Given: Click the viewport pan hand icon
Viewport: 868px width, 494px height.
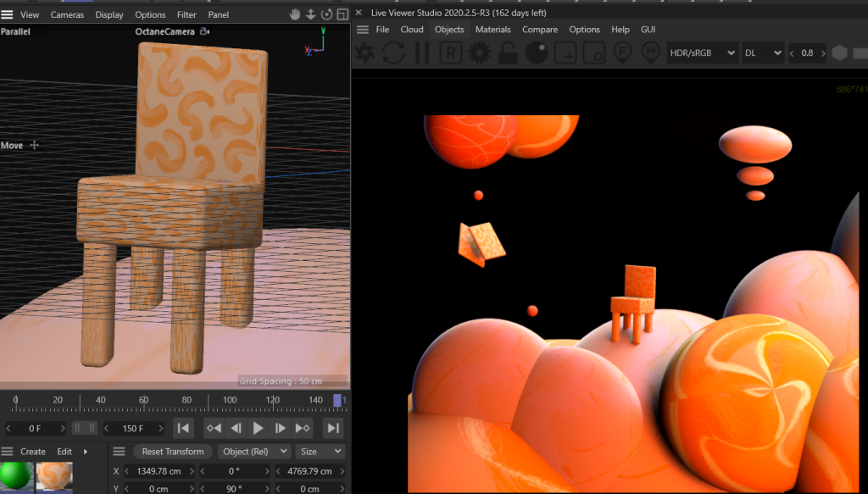Looking at the screenshot, I should [294, 14].
